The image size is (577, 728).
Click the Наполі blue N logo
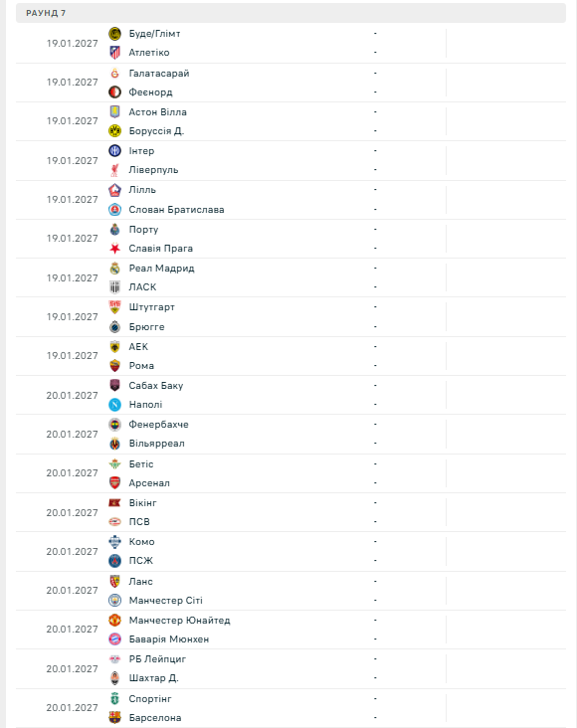coord(114,405)
